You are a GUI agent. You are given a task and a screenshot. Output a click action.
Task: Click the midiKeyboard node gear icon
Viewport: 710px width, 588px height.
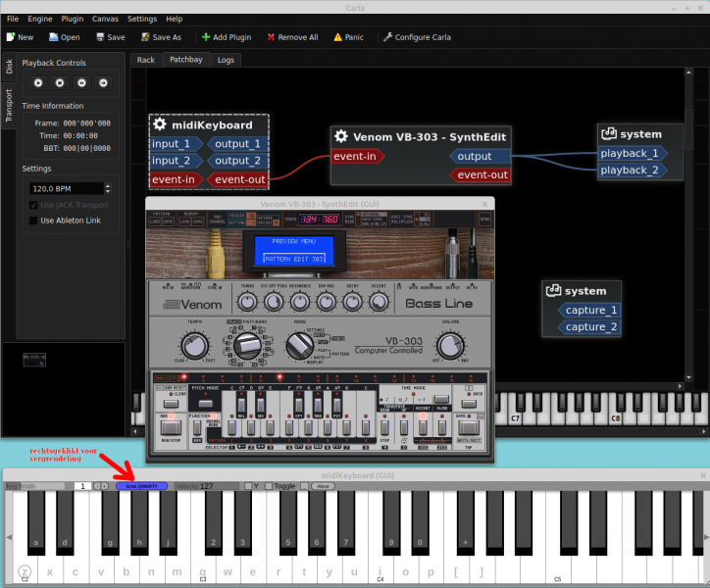pos(160,124)
